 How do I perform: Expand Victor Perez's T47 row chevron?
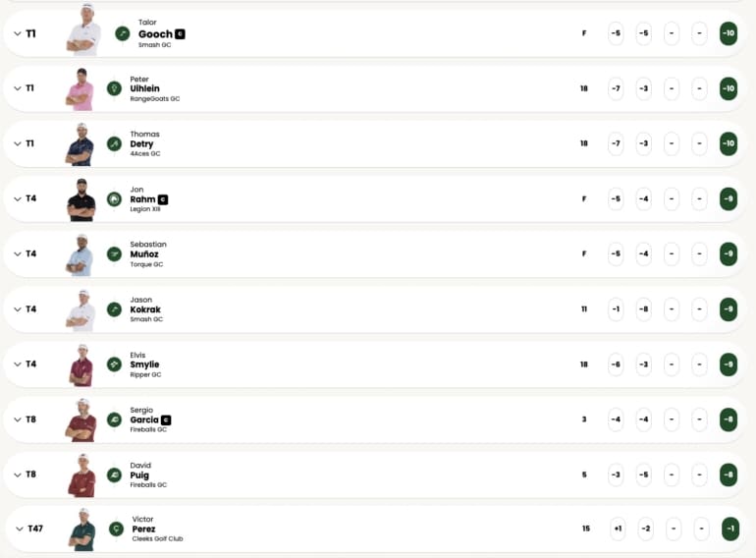pyautogui.click(x=18, y=529)
